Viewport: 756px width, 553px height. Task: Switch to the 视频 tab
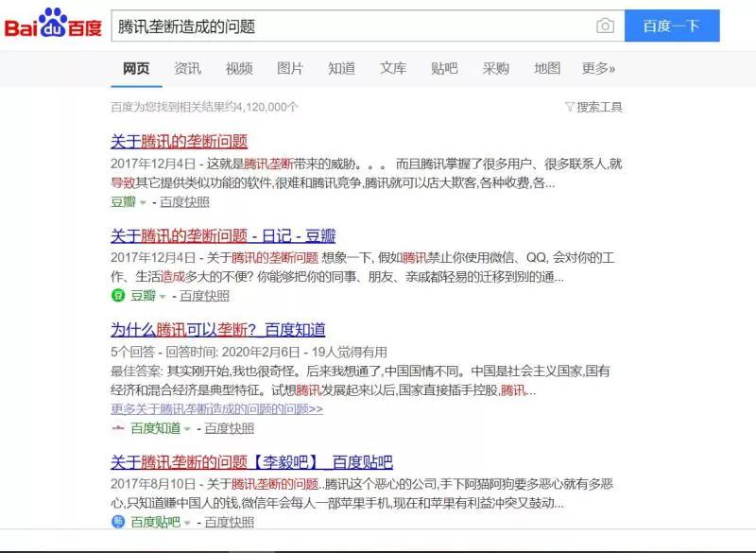pos(240,68)
